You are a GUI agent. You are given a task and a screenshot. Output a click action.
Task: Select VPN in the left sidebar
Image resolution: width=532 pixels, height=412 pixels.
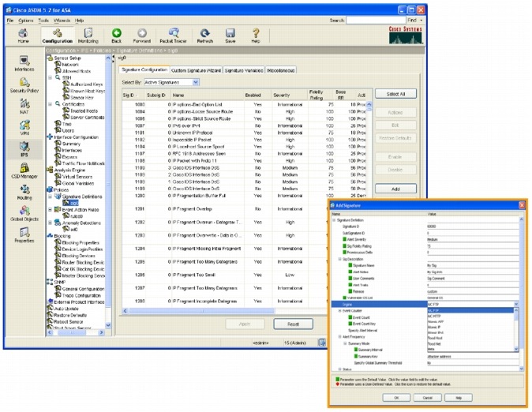coord(24,128)
